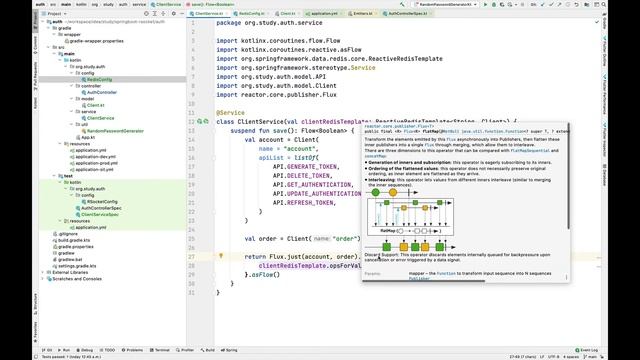Image resolution: width=640 pixels, height=360 pixels.
Task: Collapse the main folder in tree
Action: (x=54, y=54)
